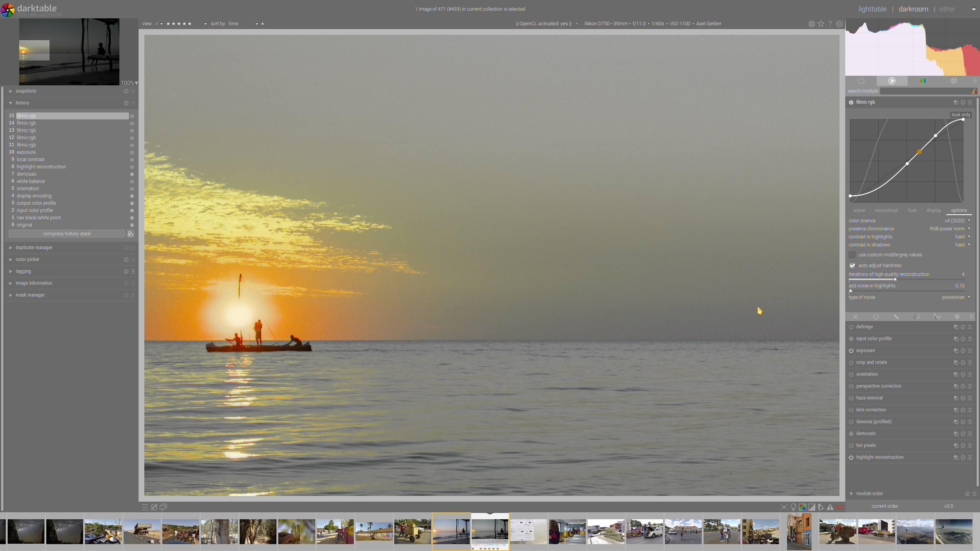Switch to filmic display tab

[x=934, y=210]
